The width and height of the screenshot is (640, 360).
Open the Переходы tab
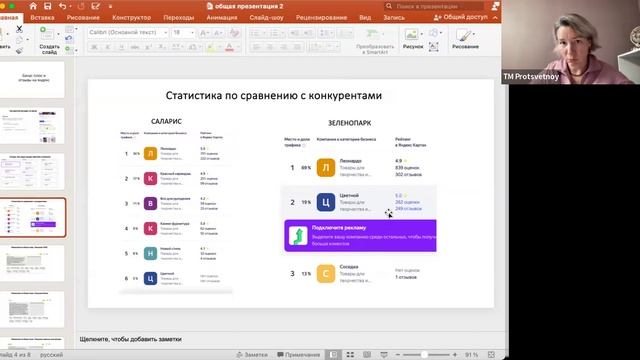pyautogui.click(x=179, y=18)
